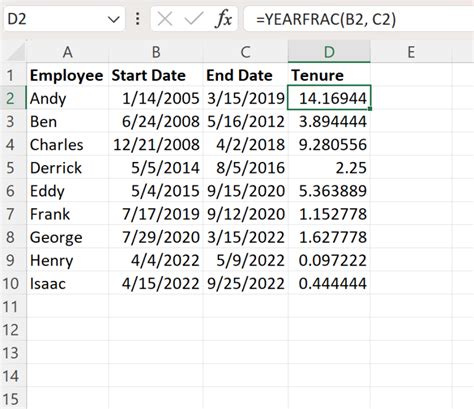The width and height of the screenshot is (474, 409).
Task: Select the cell containing Isaac
Action: [68, 283]
